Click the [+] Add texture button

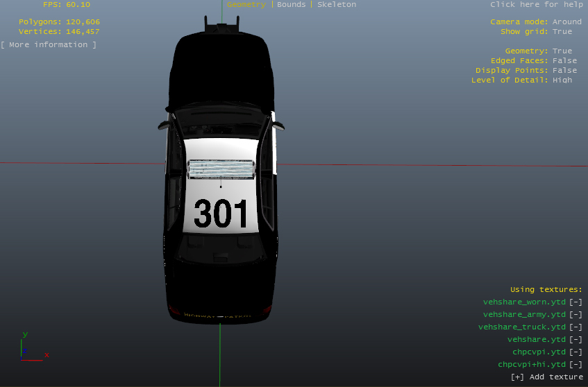coord(546,377)
